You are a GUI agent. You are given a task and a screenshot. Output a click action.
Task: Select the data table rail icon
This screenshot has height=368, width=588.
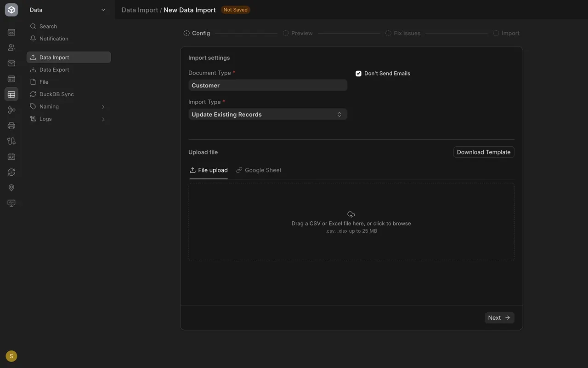coord(11,94)
